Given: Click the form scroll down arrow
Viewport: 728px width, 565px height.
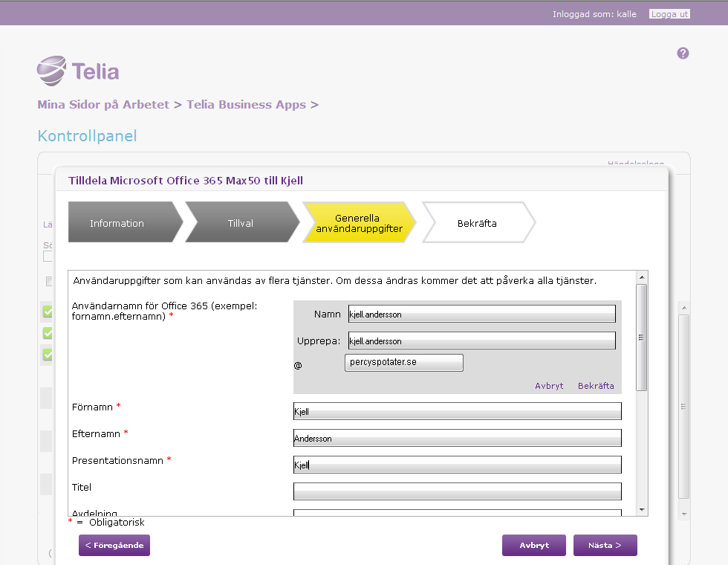Looking at the screenshot, I should pyautogui.click(x=642, y=510).
